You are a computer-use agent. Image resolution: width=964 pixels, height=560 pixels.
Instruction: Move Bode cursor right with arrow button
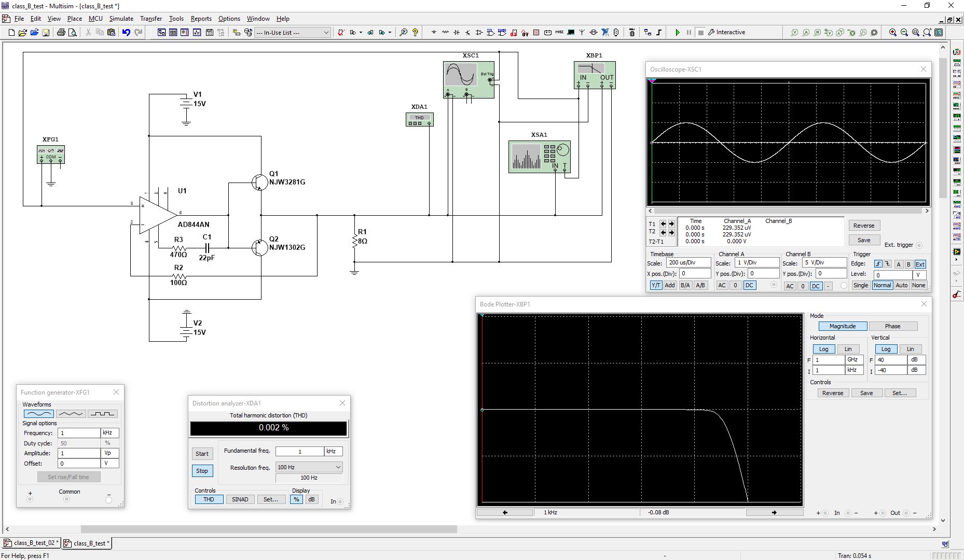(x=774, y=512)
